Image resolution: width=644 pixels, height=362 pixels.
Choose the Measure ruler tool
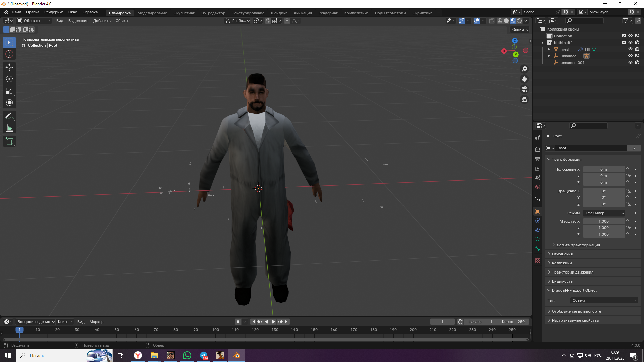click(9, 128)
